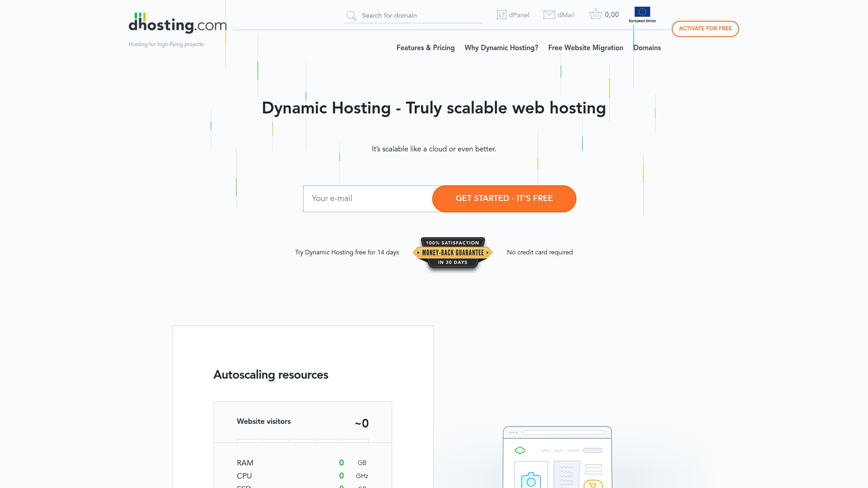The width and height of the screenshot is (868, 488).
Task: Select Free Website Migration in the navigation
Action: click(x=585, y=48)
